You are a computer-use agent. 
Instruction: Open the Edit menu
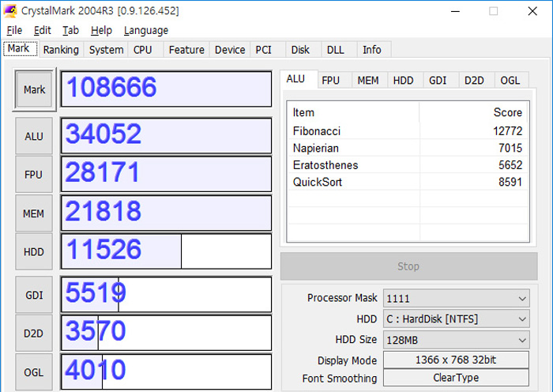(x=43, y=31)
